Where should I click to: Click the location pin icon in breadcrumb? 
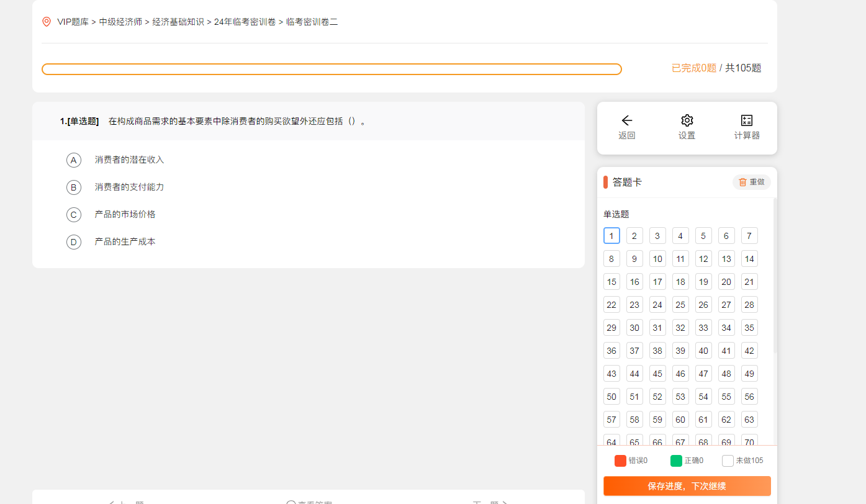tap(47, 22)
